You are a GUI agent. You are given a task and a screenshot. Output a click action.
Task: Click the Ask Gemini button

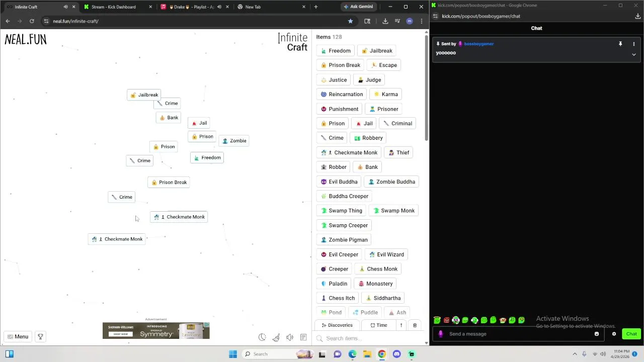pos(358,7)
